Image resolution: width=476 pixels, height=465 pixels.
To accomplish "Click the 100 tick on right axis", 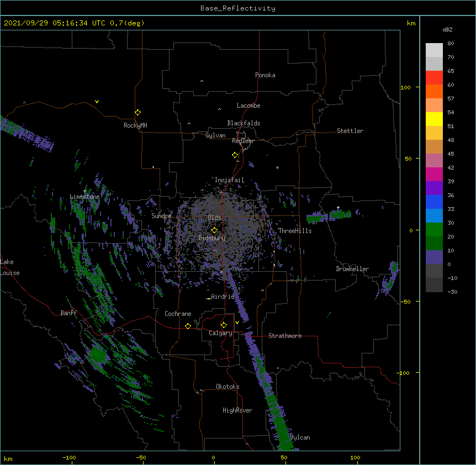I will point(405,87).
